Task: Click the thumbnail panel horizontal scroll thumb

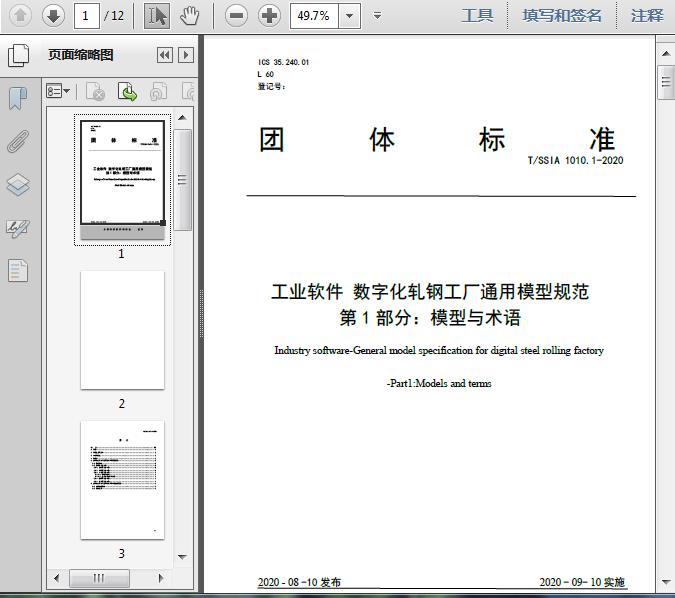Action: [99, 578]
